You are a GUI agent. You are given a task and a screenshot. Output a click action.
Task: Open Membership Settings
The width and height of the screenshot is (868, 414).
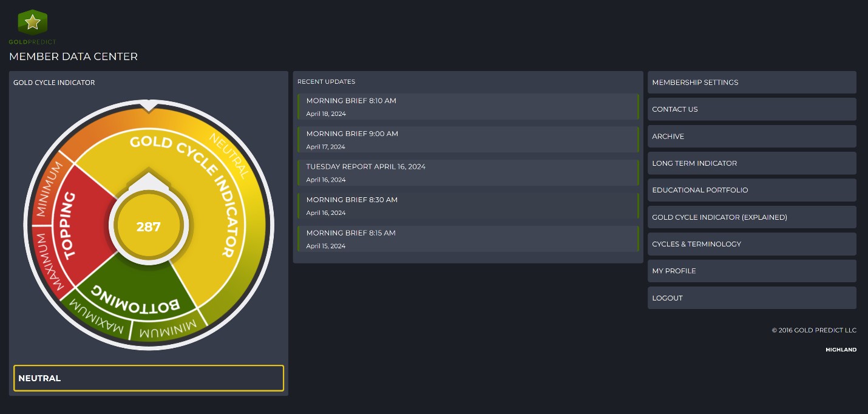tap(751, 83)
